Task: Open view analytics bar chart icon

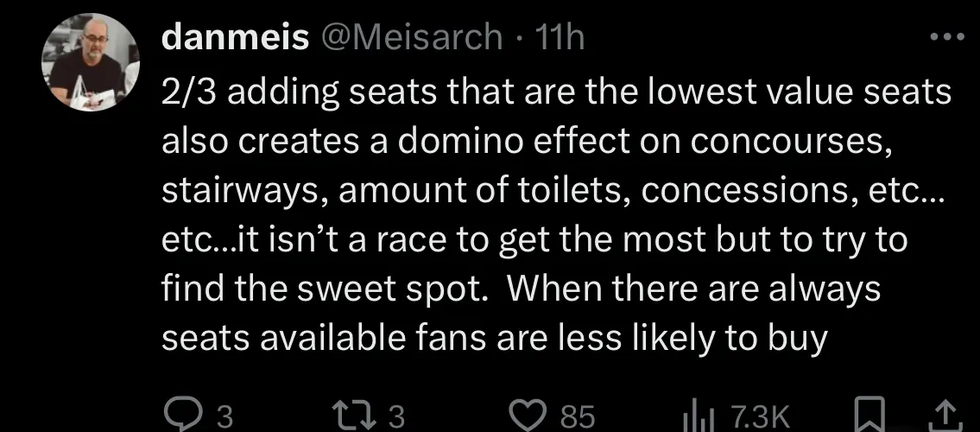Action: (x=695, y=416)
